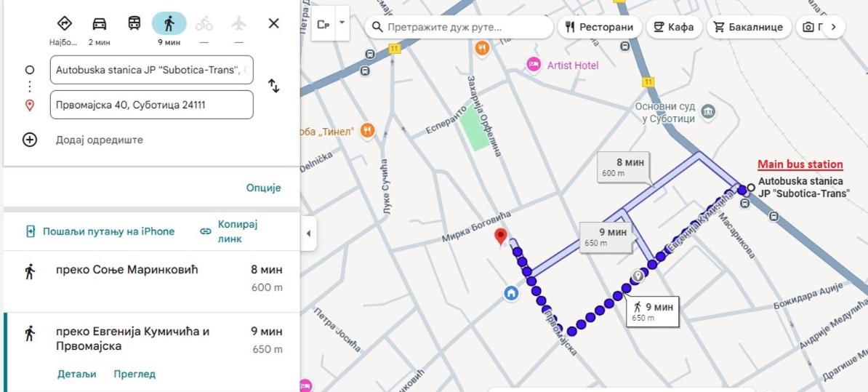Click the red destination pin on map
The width and height of the screenshot is (868, 392).
500,236
